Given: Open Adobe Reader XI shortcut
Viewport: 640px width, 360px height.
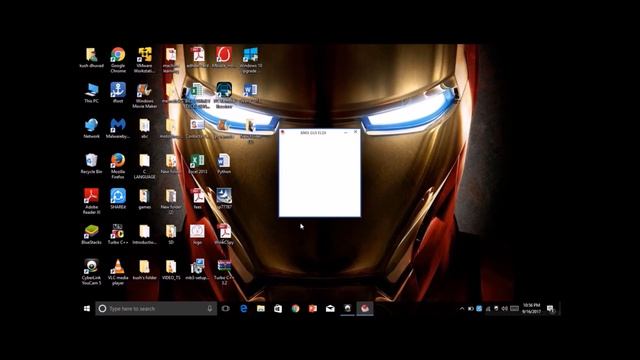Looking at the screenshot, I should click(x=91, y=201).
